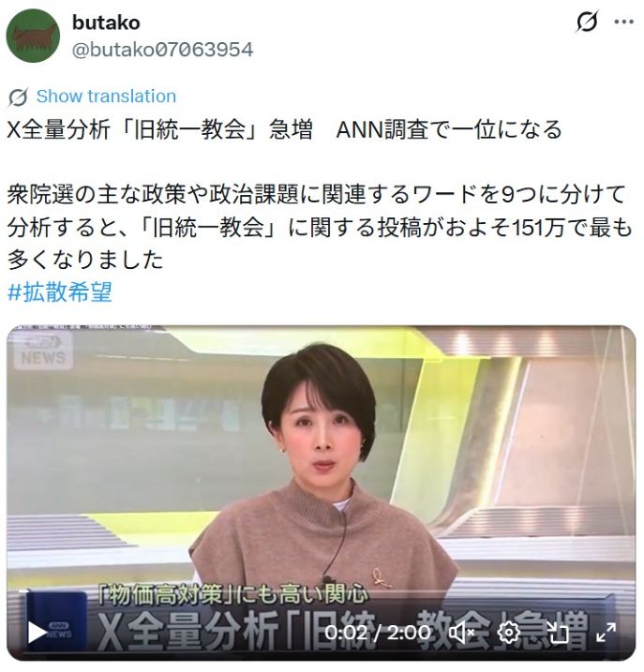Open the @butako07063954 handle
The height and width of the screenshot is (672, 644).
[162, 50]
